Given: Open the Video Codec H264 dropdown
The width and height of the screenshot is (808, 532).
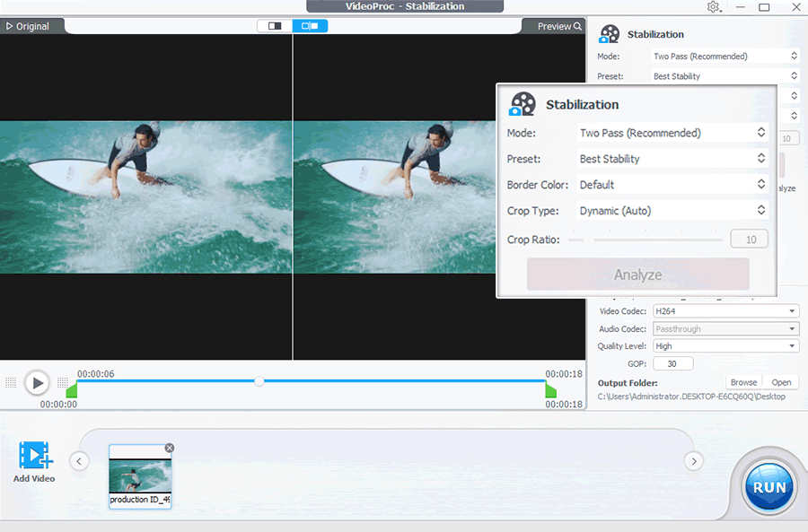Looking at the screenshot, I should [725, 311].
